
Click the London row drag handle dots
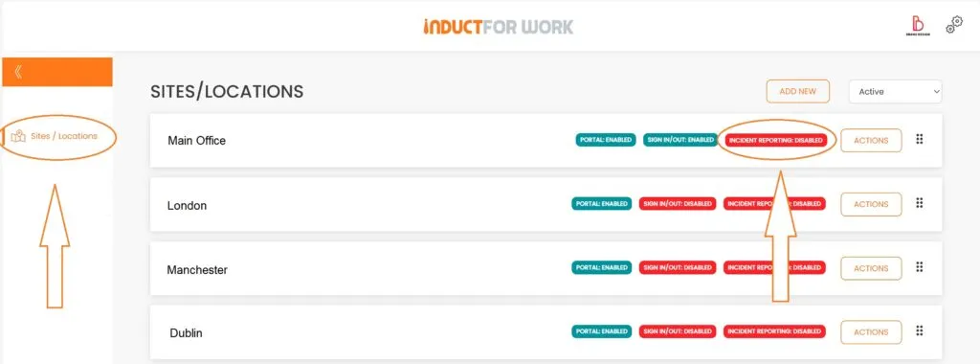920,203
